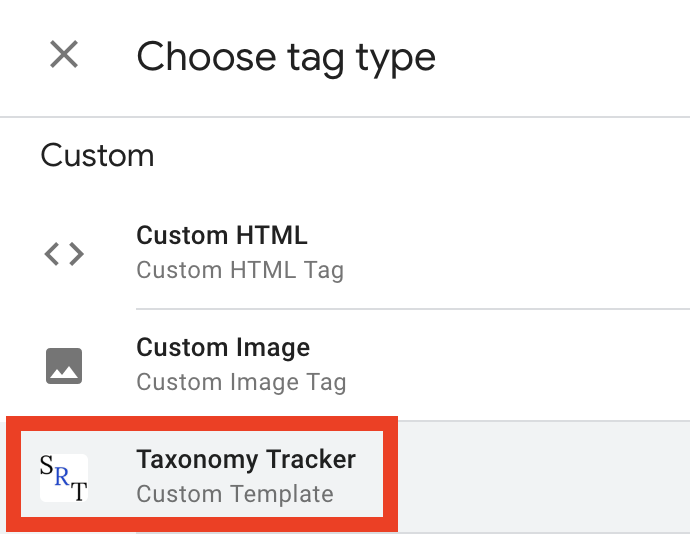The height and width of the screenshot is (560, 690).
Task: Click the Custom Image picture icon
Action: point(64,366)
